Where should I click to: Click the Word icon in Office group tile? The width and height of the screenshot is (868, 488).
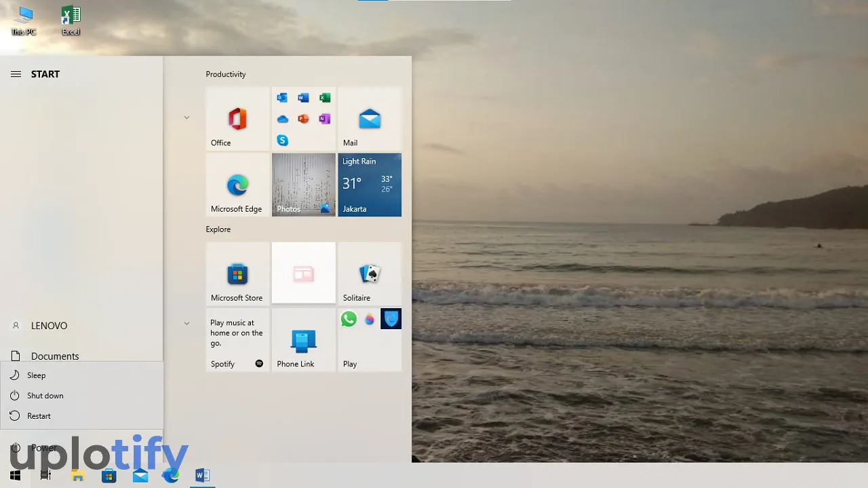303,98
